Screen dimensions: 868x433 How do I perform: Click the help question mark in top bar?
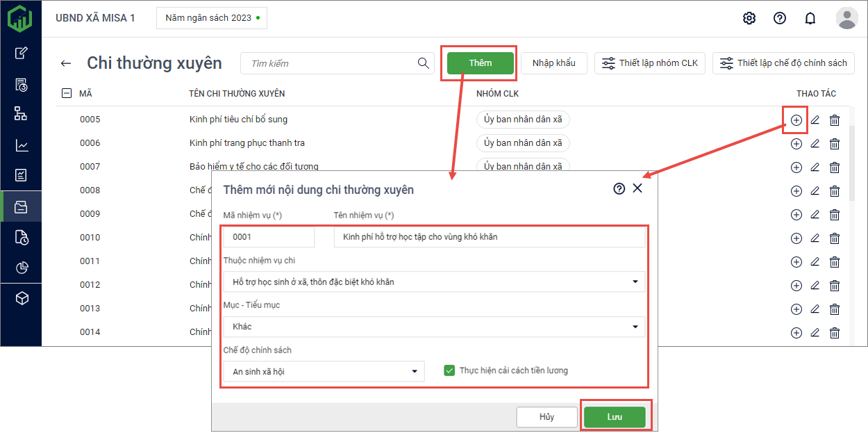(x=780, y=18)
